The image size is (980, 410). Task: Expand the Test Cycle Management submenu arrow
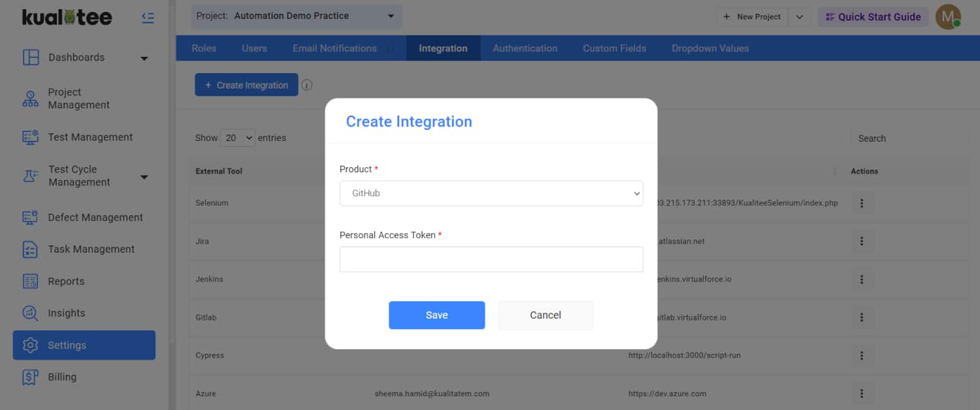[x=144, y=177]
